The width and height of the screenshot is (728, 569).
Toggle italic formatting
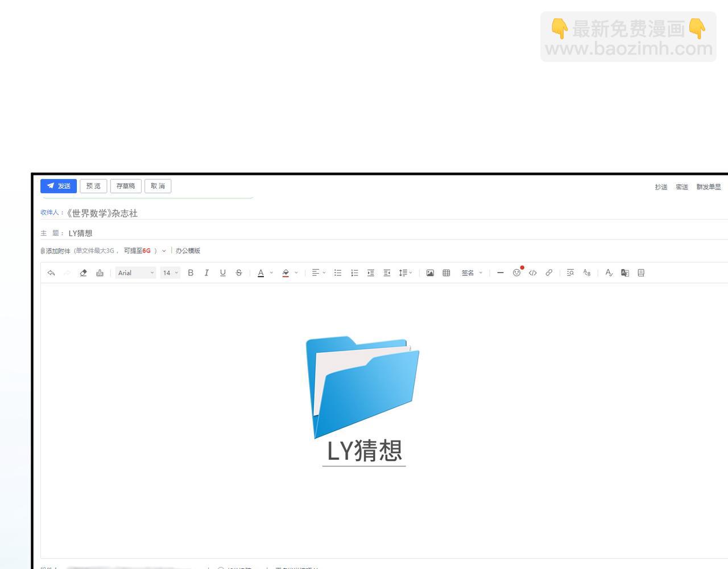pyautogui.click(x=206, y=273)
